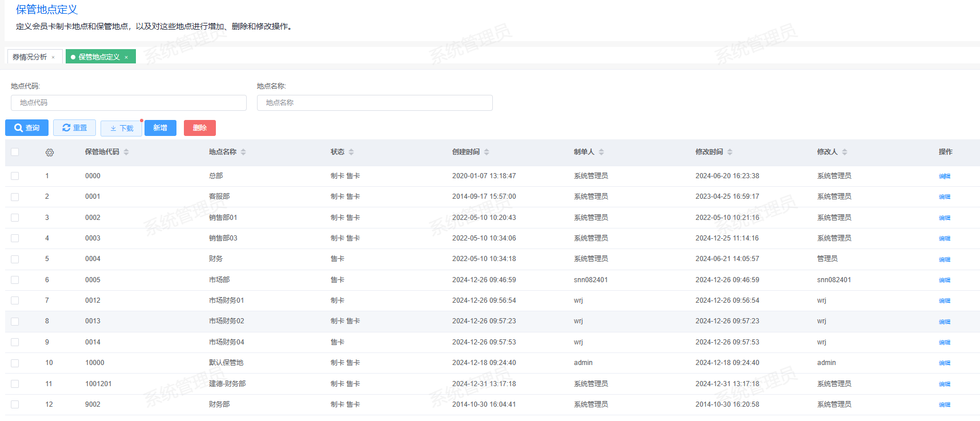Click the red 删除 delete button
The height and width of the screenshot is (421, 980).
[x=199, y=128]
